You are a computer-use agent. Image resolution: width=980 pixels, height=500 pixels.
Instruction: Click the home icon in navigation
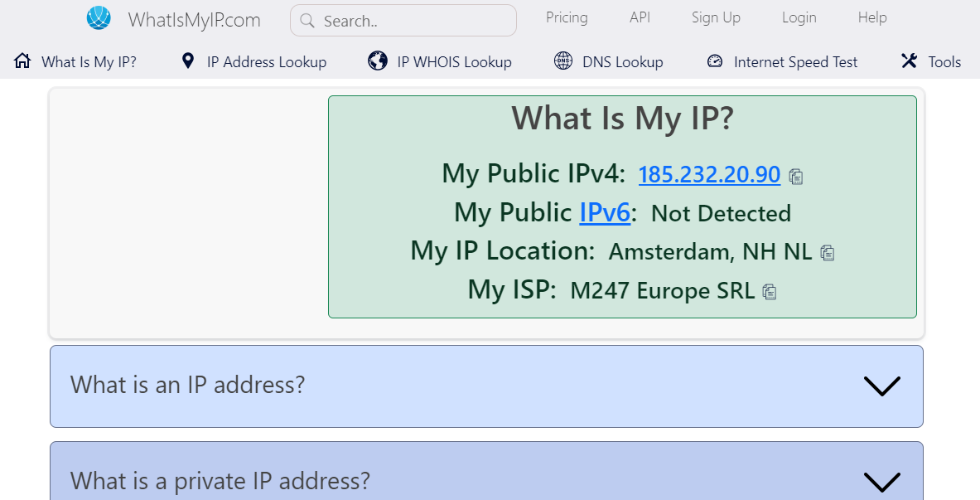tap(22, 61)
